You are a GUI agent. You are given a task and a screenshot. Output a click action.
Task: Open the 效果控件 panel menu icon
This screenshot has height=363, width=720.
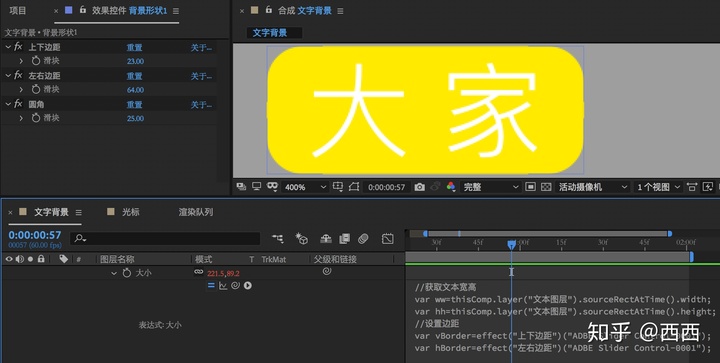tap(176, 11)
